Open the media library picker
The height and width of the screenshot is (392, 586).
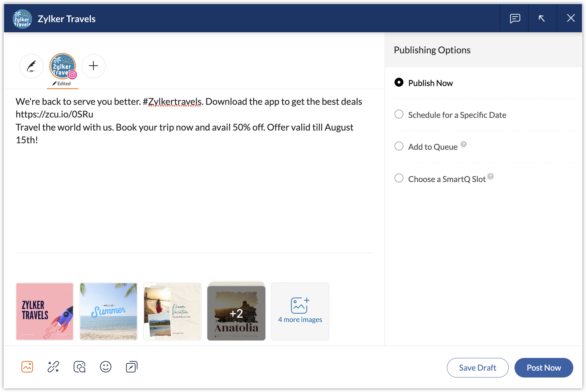click(x=79, y=367)
